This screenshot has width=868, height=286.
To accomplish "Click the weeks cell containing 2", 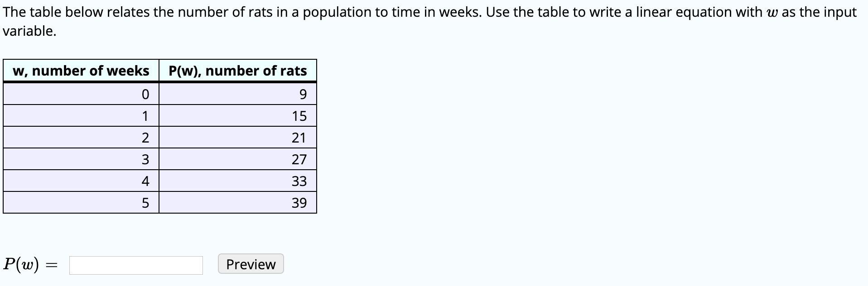I will click(x=81, y=138).
